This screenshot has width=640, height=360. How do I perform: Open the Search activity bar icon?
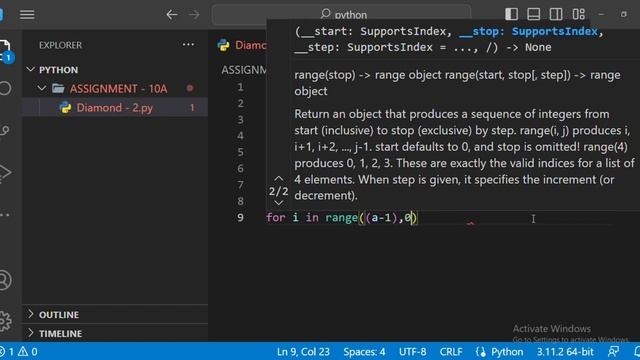point(5,88)
